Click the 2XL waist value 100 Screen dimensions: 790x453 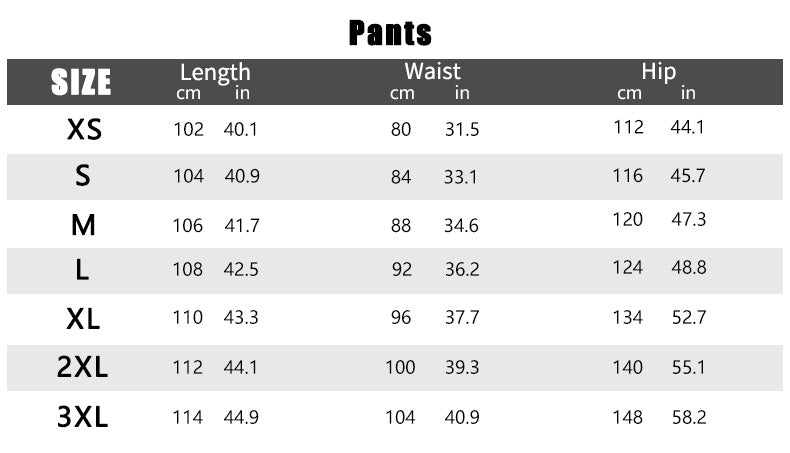(x=401, y=367)
